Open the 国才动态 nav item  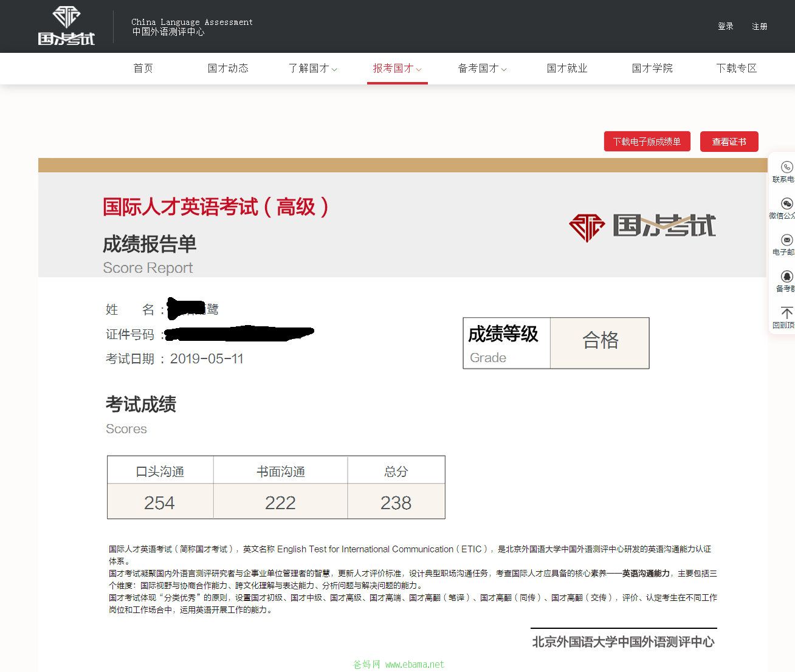[x=228, y=68]
